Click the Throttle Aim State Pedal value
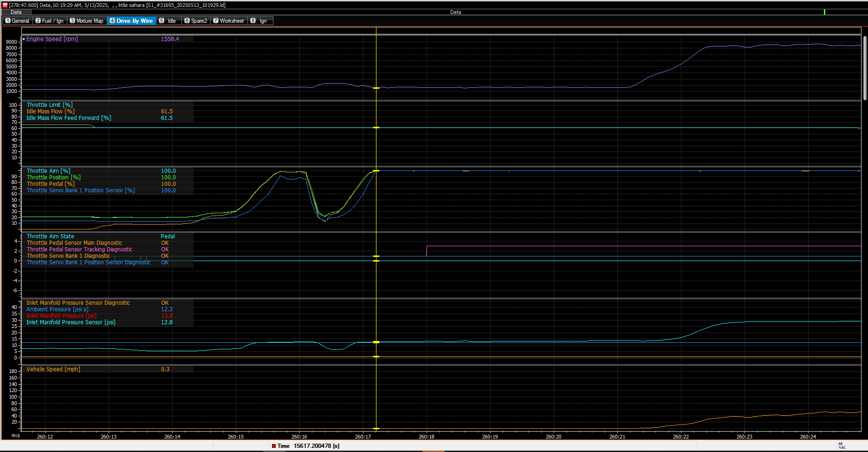Screen dimensions: 868x452 [168, 236]
